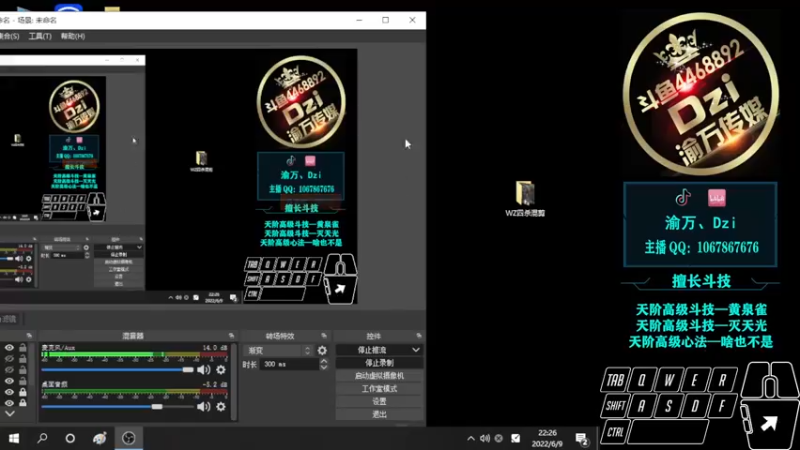Mute the 桌面音频 speaker icon
This screenshot has height=450, width=800.
[203, 406]
